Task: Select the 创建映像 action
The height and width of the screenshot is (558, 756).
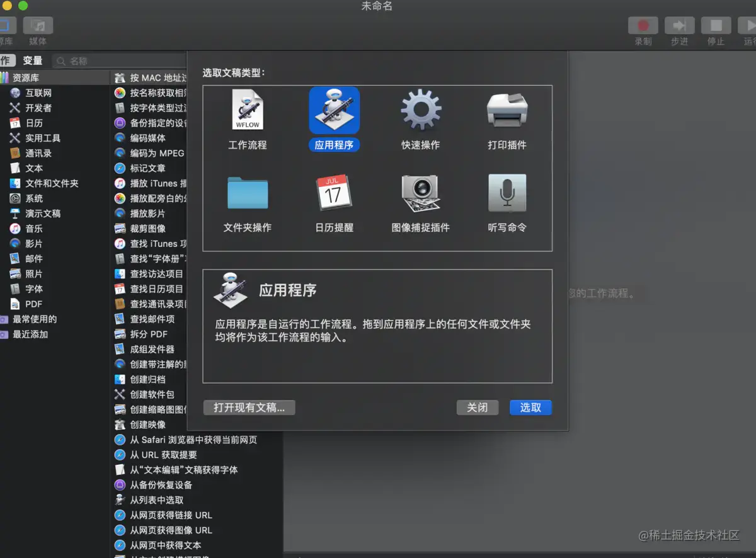Action: (149, 425)
